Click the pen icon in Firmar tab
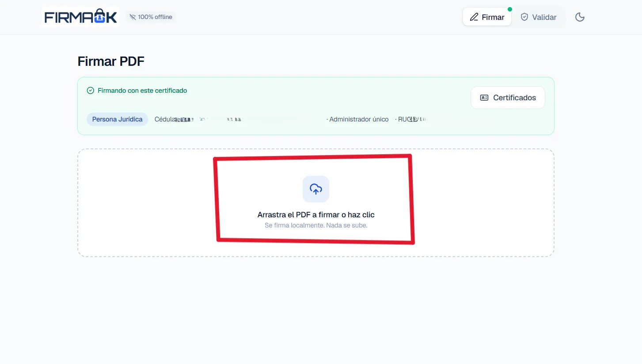This screenshot has height=364, width=642. (474, 17)
